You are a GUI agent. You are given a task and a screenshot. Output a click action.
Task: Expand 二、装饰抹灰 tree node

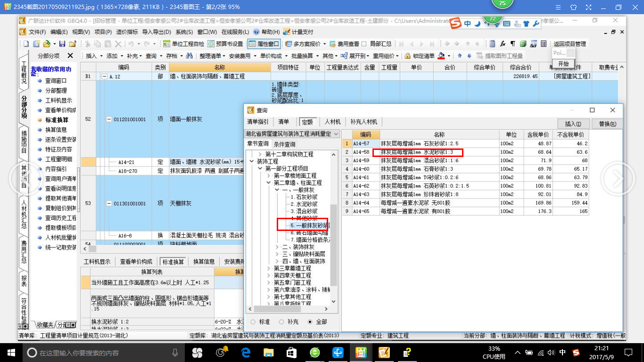(x=277, y=247)
